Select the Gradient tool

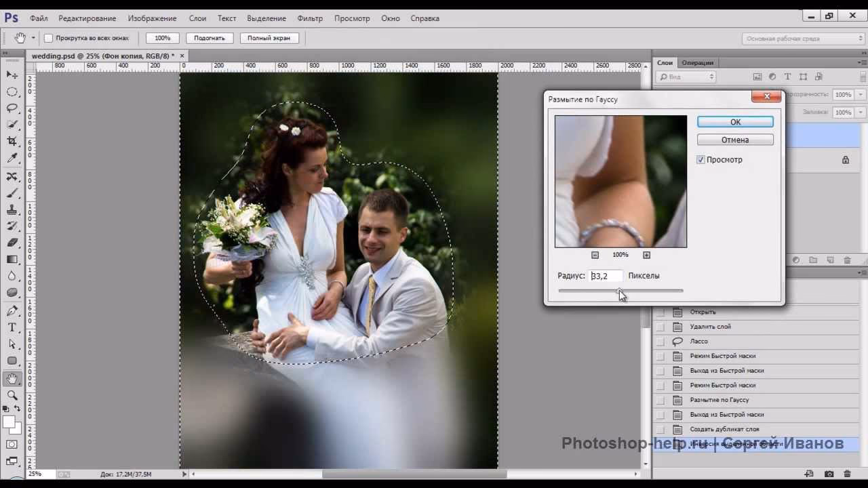click(12, 258)
